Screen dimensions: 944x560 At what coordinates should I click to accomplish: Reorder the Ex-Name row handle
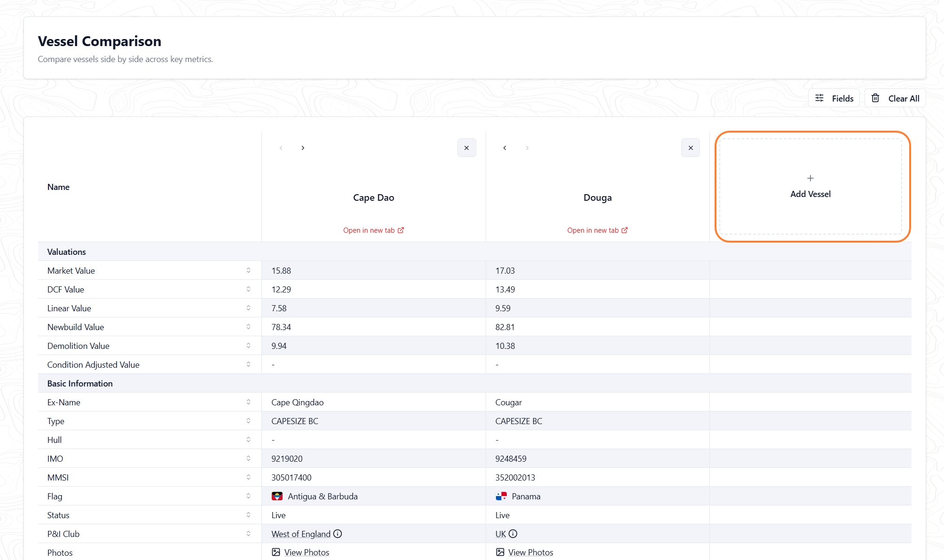248,402
